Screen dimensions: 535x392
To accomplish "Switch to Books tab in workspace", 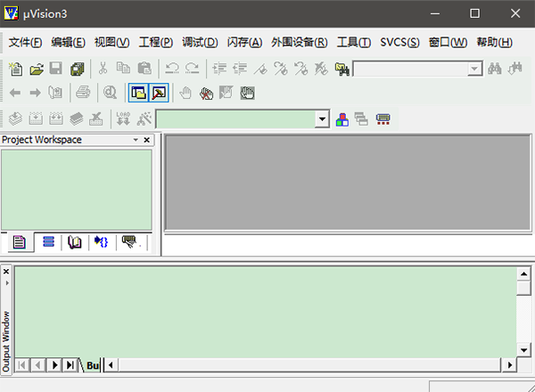I will [x=75, y=242].
